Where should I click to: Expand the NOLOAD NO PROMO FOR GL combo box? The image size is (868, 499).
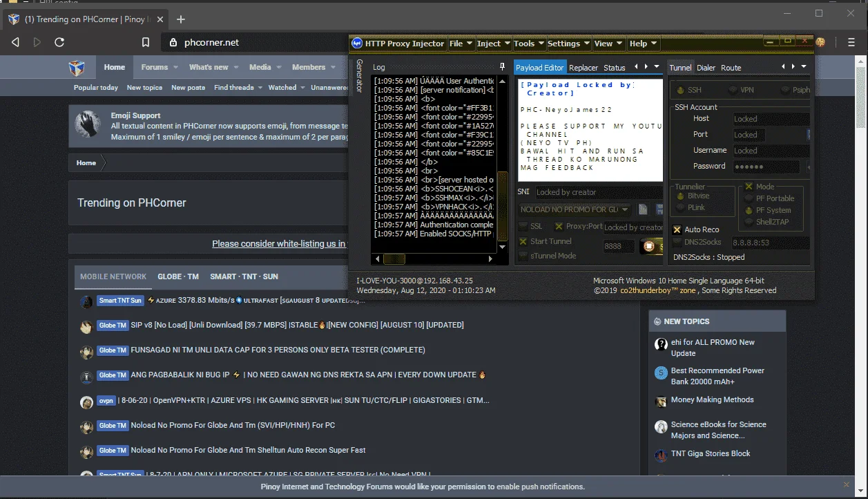(x=626, y=209)
